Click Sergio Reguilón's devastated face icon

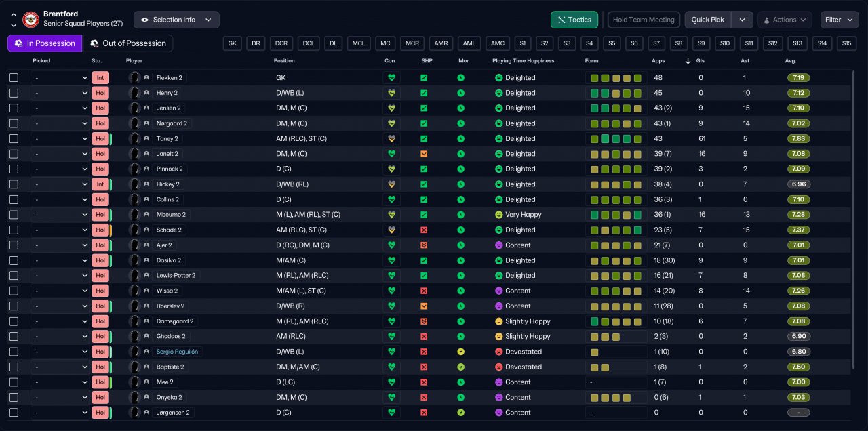(x=498, y=352)
